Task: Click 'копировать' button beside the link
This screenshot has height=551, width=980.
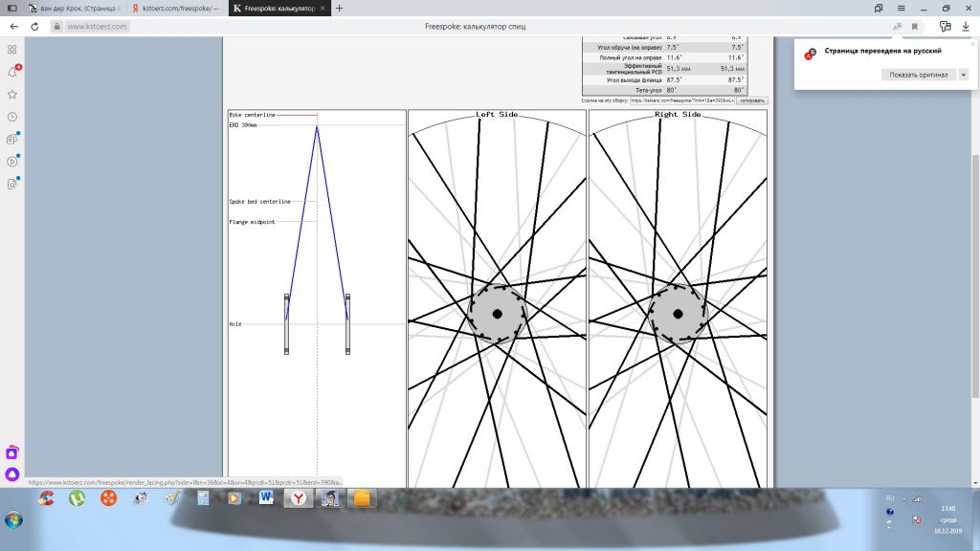Action: click(x=752, y=99)
